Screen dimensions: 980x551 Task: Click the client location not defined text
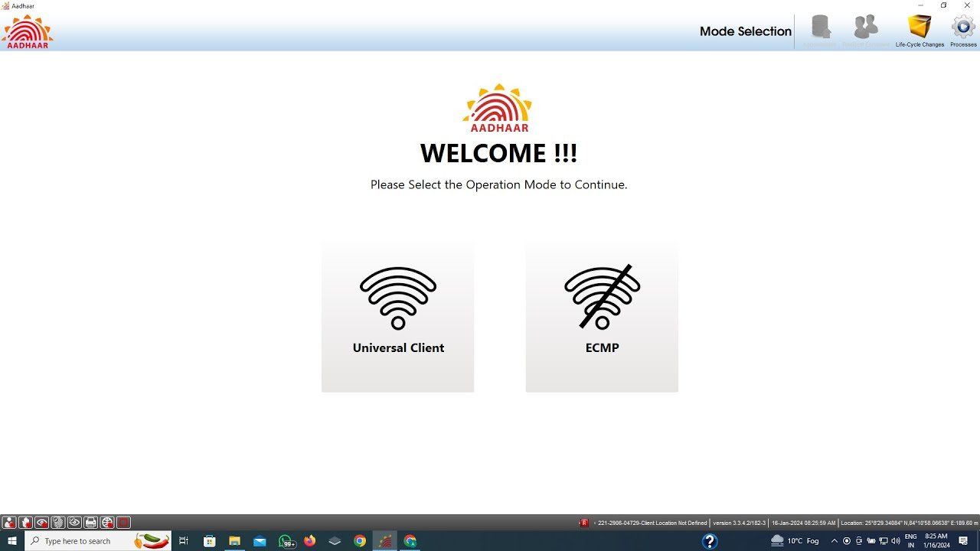[652, 523]
